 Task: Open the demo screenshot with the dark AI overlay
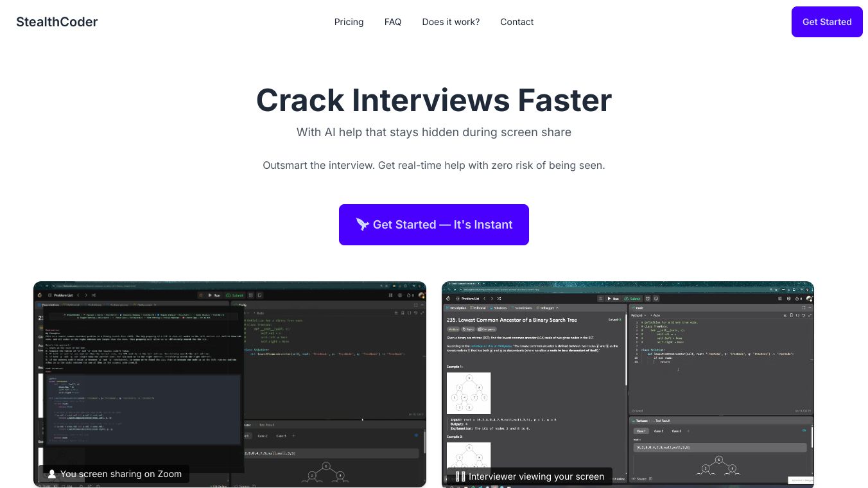click(x=230, y=384)
